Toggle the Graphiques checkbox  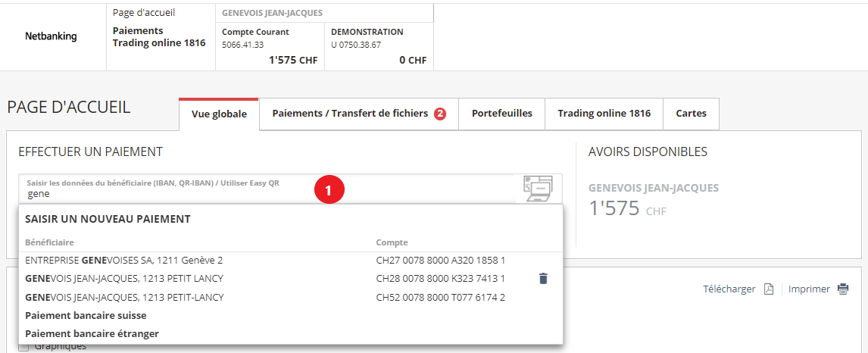click(x=23, y=347)
